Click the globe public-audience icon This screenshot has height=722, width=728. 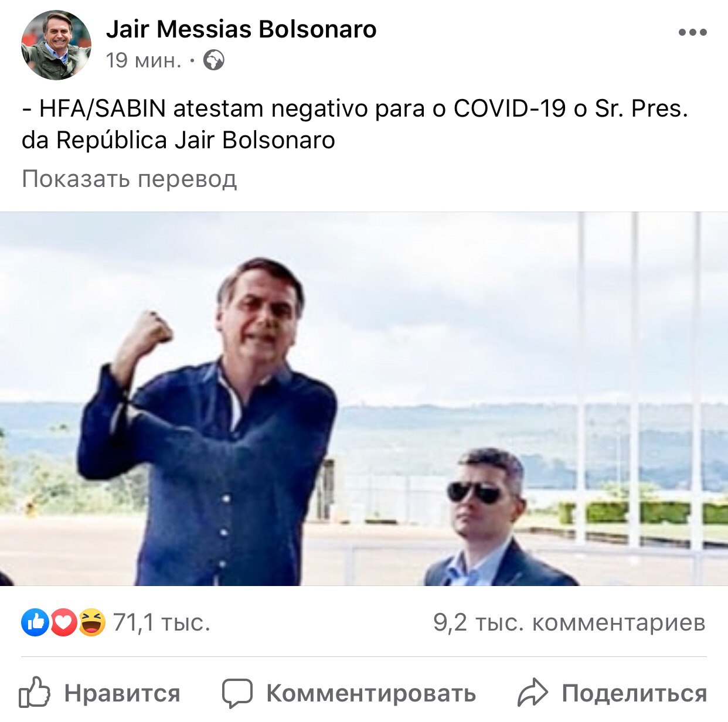213,60
